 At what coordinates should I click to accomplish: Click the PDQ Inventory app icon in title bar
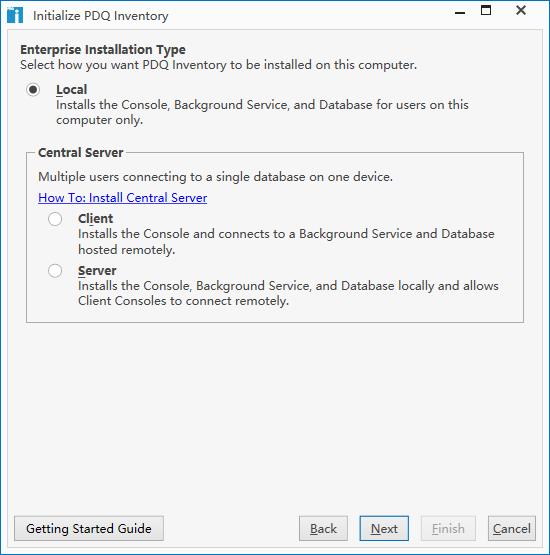tap(15, 15)
